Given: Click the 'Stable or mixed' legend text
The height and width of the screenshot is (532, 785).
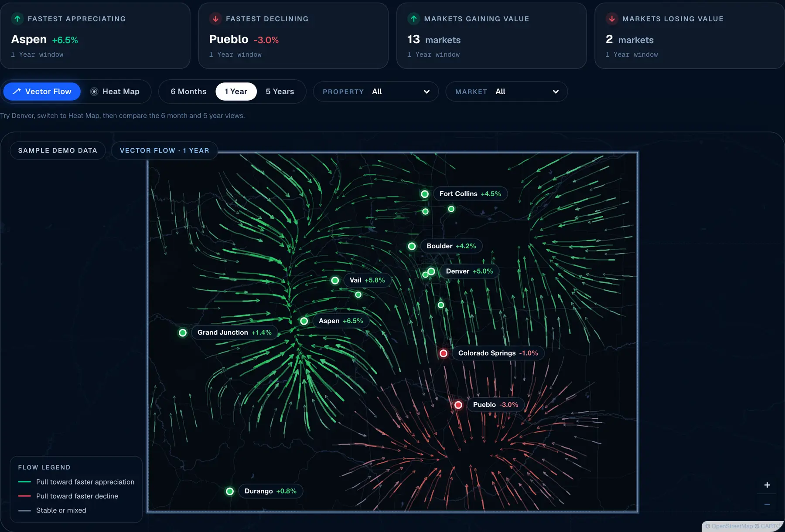Looking at the screenshot, I should (x=61, y=510).
